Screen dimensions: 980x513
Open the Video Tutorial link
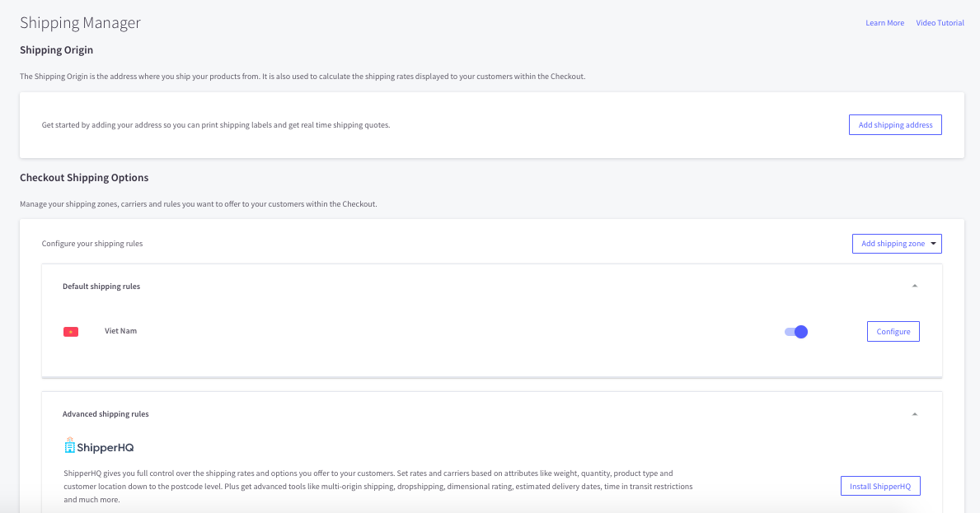pos(940,23)
